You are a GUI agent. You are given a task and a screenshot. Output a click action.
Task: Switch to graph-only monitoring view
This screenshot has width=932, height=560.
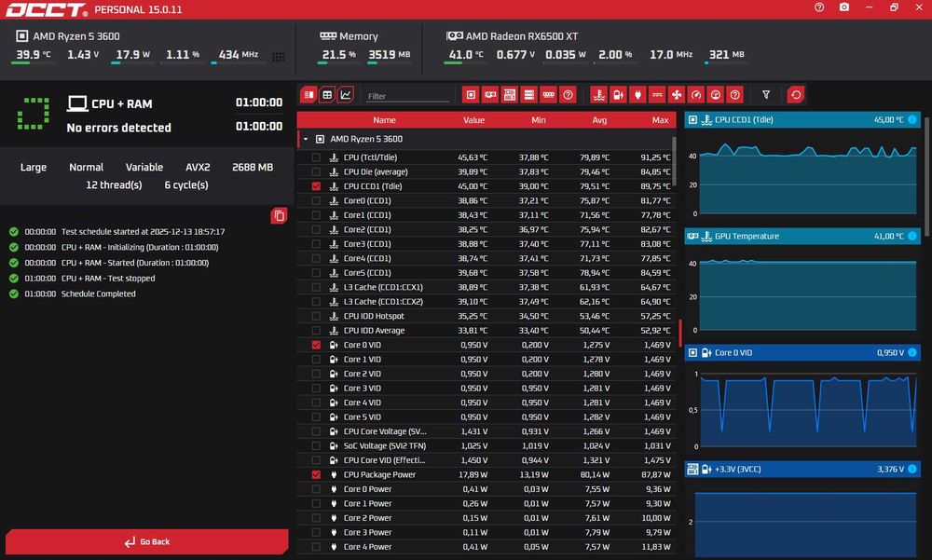click(x=346, y=94)
